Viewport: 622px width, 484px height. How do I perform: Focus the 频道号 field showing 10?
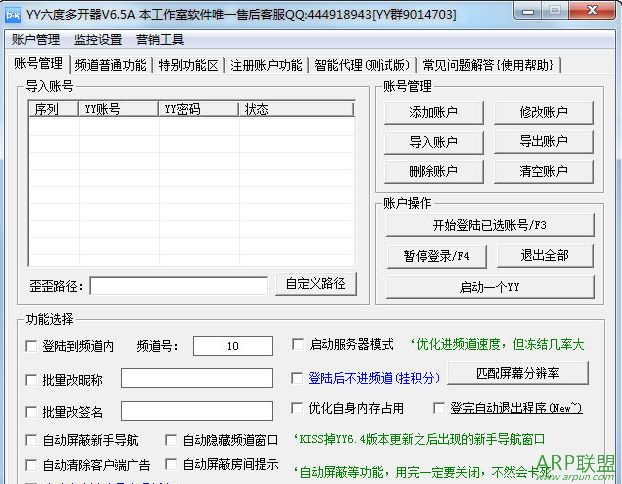[233, 346]
